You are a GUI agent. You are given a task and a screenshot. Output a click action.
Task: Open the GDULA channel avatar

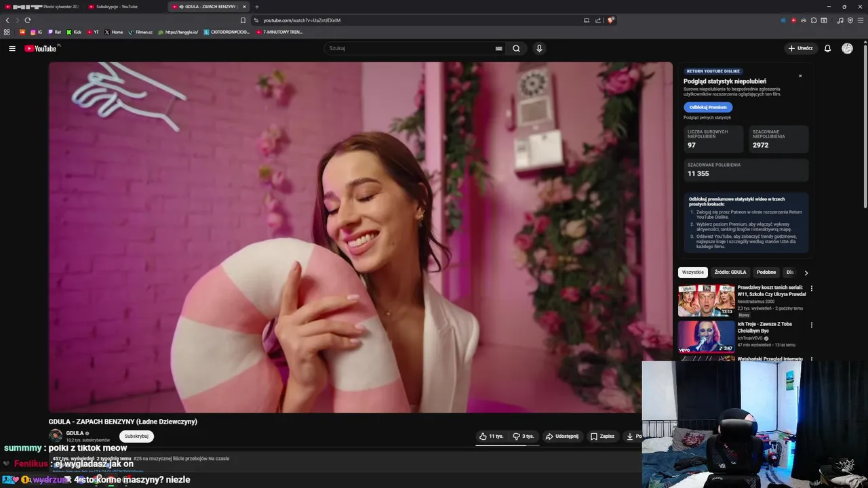coord(56,436)
